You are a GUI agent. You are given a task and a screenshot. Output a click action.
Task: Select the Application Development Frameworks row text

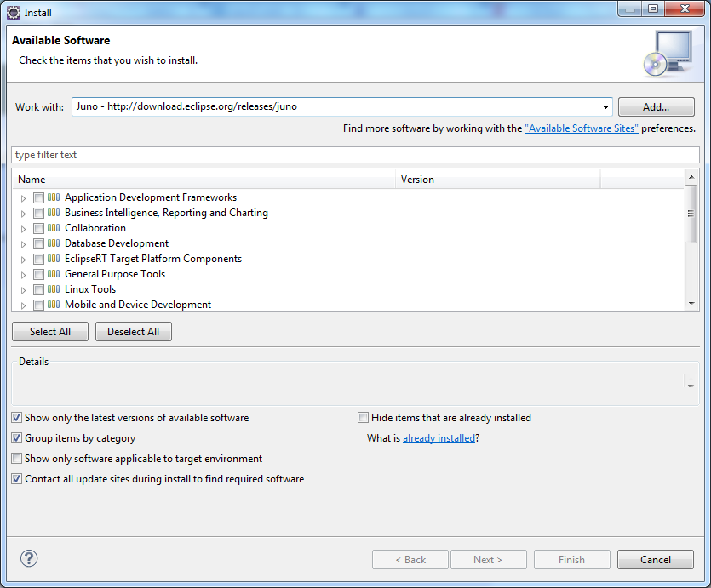pos(151,197)
